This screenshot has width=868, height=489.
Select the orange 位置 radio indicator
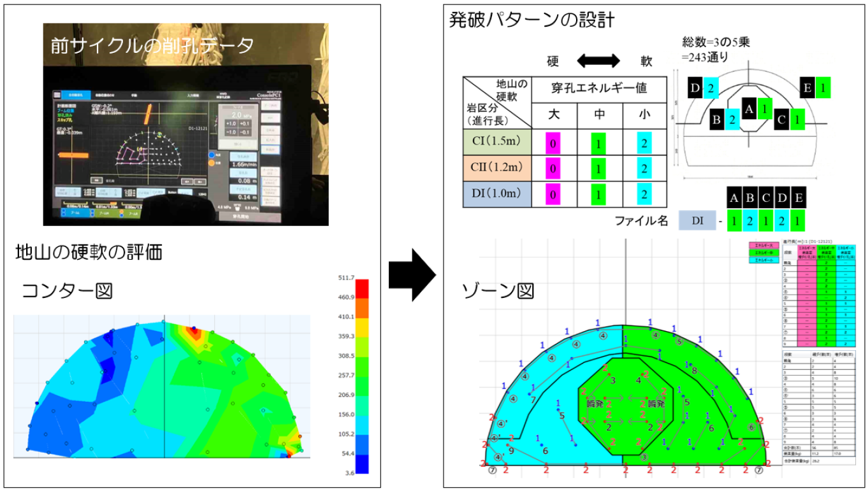(x=211, y=162)
